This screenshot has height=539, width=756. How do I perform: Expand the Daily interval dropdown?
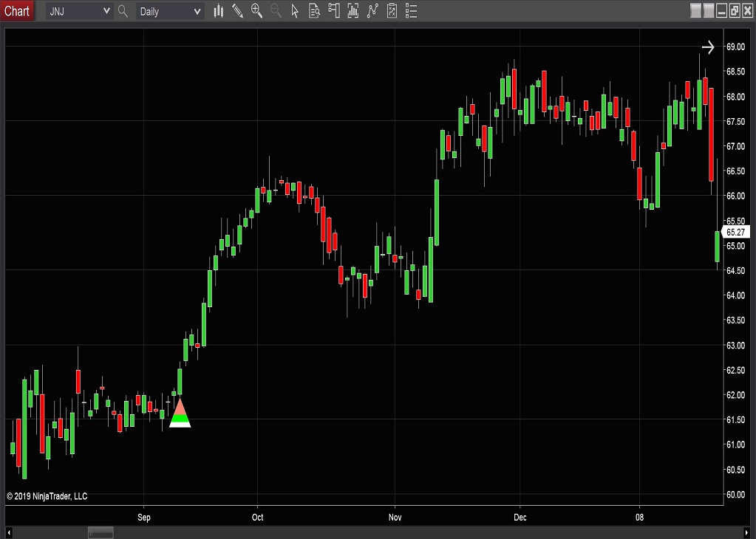coord(197,11)
